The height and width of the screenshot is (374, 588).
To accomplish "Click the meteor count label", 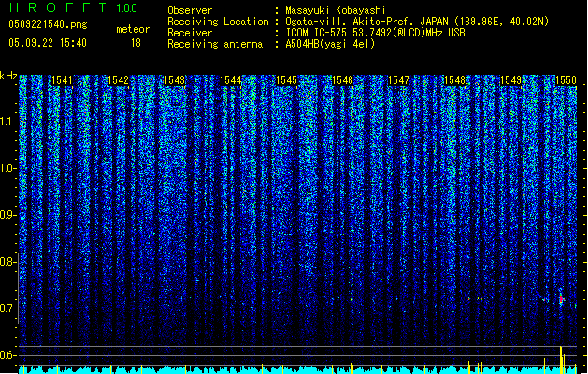I will pyautogui.click(x=133, y=29).
